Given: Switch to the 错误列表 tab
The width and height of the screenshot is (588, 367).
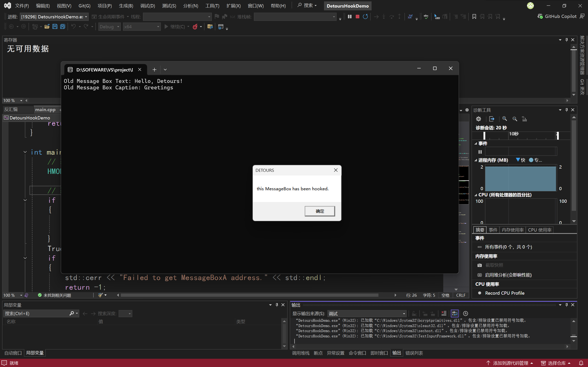Looking at the screenshot, I should [414, 353].
